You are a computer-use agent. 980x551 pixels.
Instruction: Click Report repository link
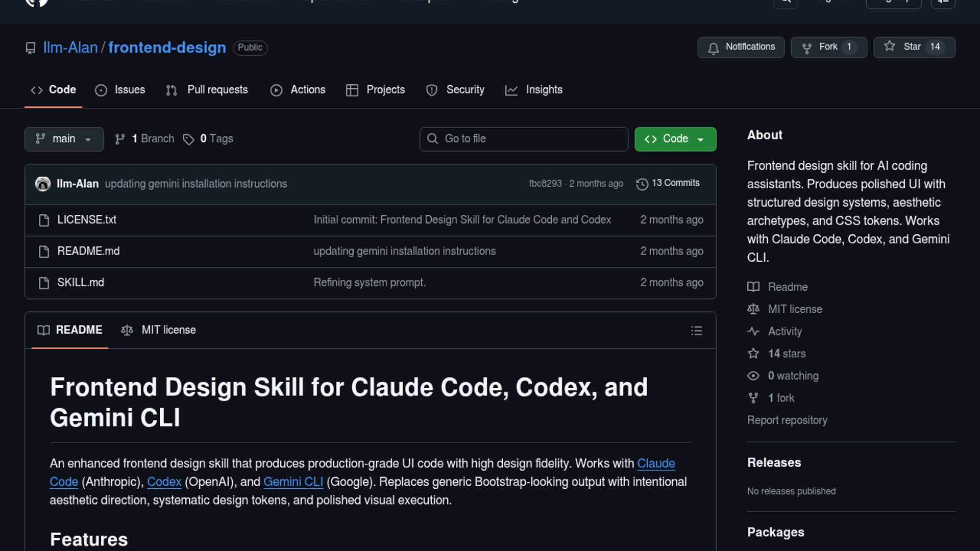(x=787, y=420)
